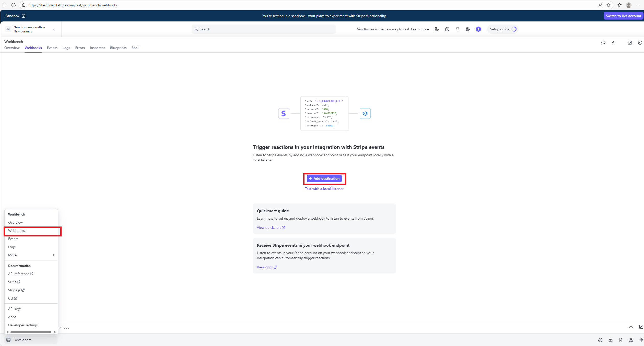Focus the dashboard Search field
Viewport: 644px width, 346px height.
point(263,29)
